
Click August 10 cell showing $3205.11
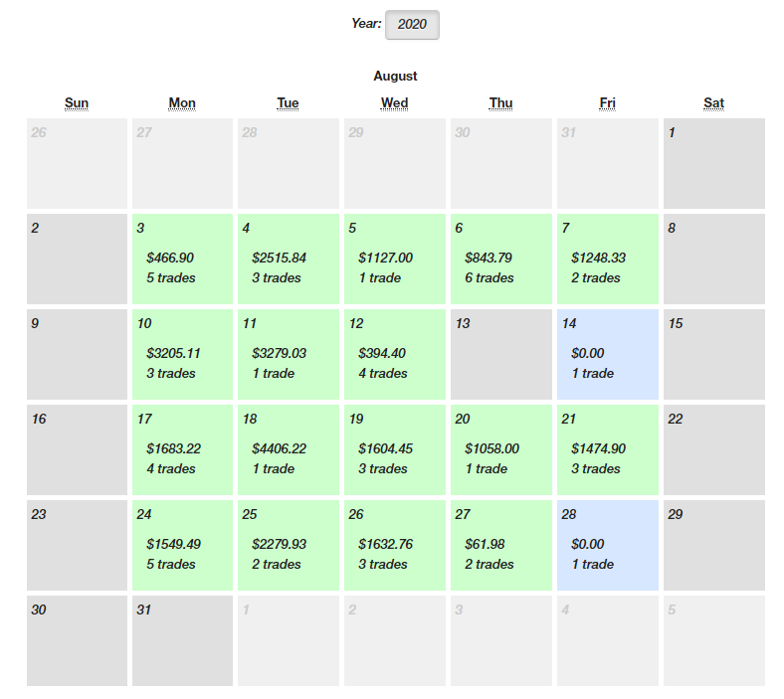click(x=182, y=354)
